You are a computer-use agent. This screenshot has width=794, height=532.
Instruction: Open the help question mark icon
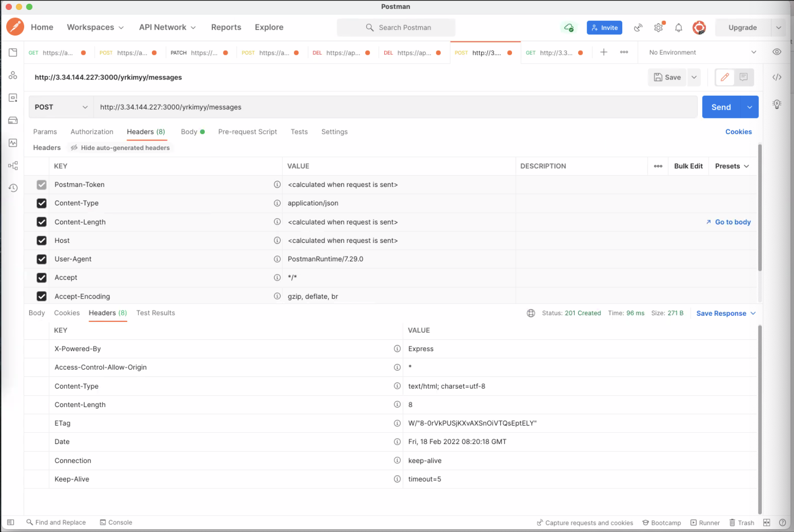coord(783,523)
